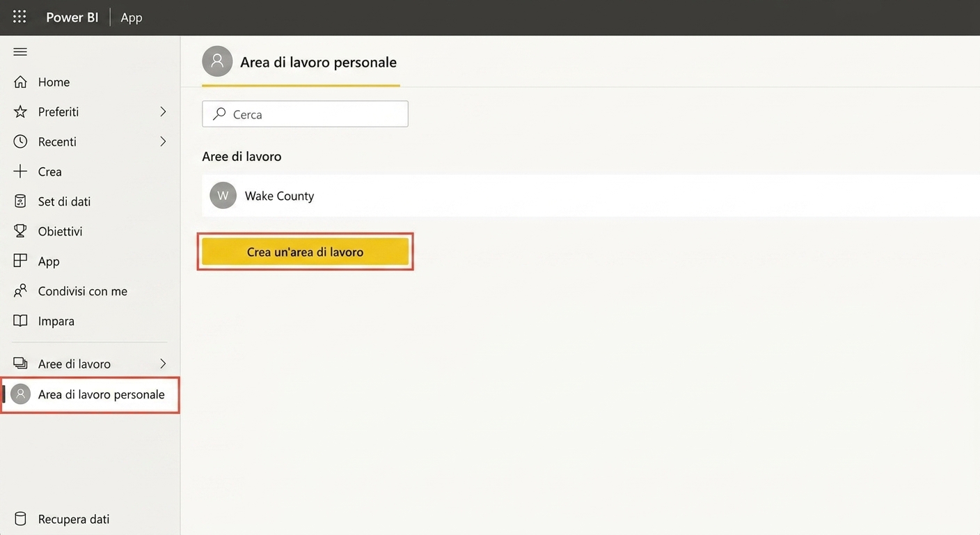980x535 pixels.
Task: Click the magnifier icon in the search box
Action: coord(219,114)
